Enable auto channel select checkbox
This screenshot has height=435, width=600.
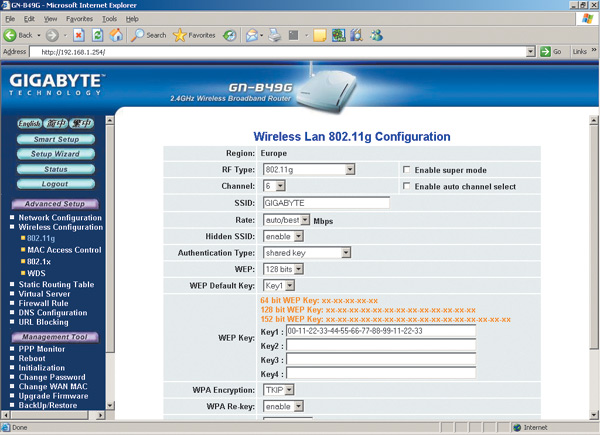tap(406, 186)
